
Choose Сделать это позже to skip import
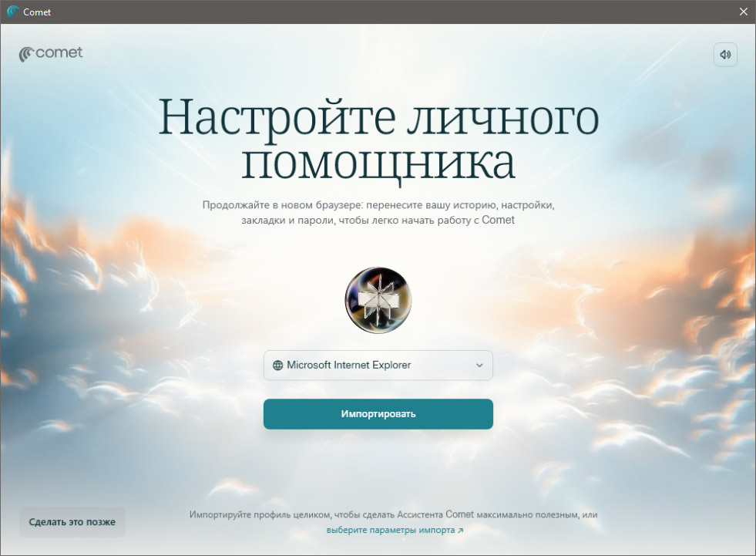[x=72, y=522]
